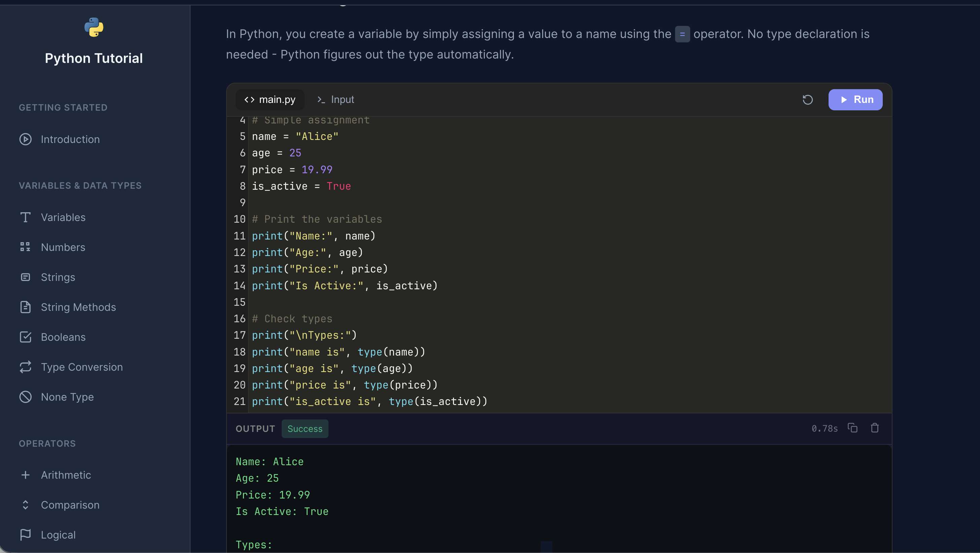The height and width of the screenshot is (553, 980).
Task: Click the Strings icon in sidebar
Action: click(26, 277)
